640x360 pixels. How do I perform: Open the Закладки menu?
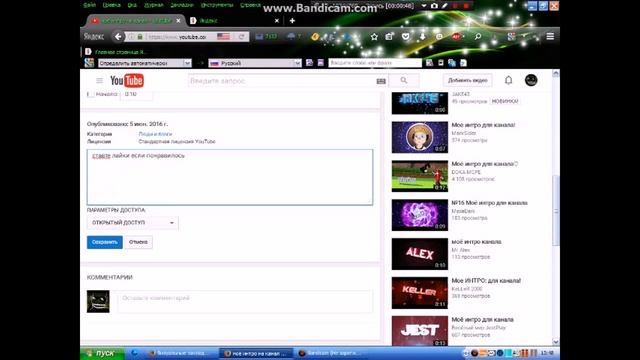(182, 5)
